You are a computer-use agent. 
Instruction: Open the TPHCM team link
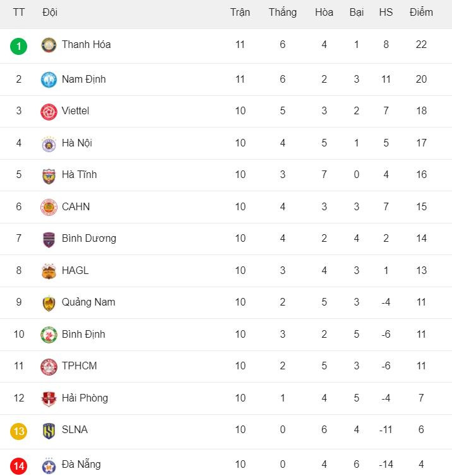[79, 366]
